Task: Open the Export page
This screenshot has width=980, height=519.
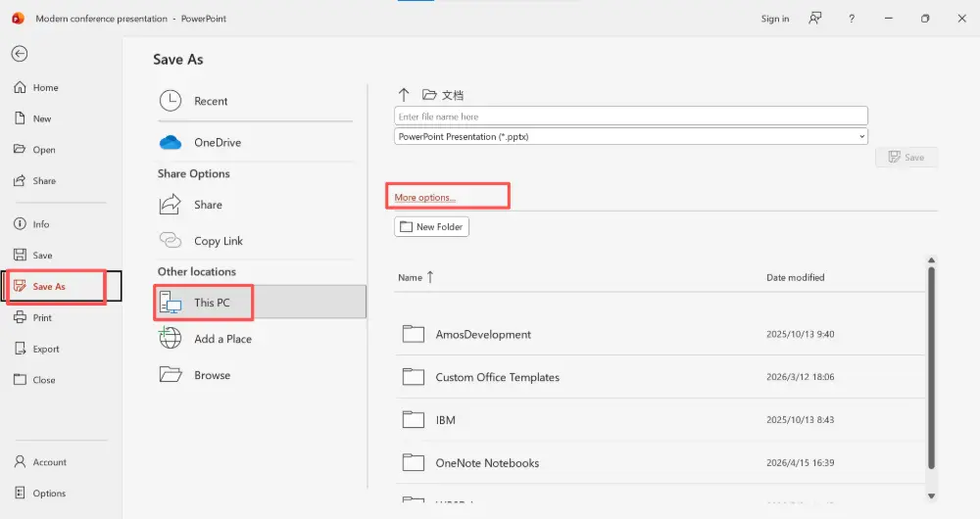Action: [x=36, y=349]
